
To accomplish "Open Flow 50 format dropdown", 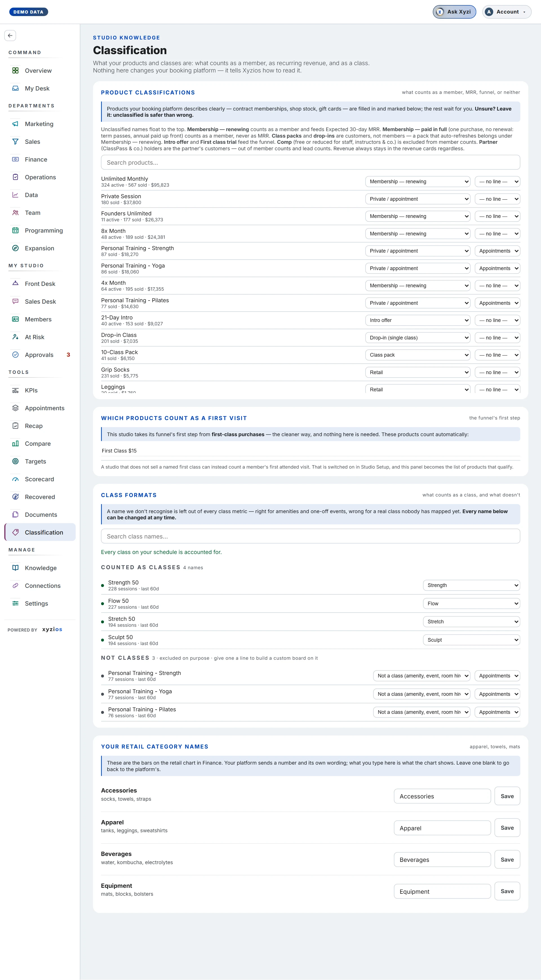I will click(x=471, y=603).
